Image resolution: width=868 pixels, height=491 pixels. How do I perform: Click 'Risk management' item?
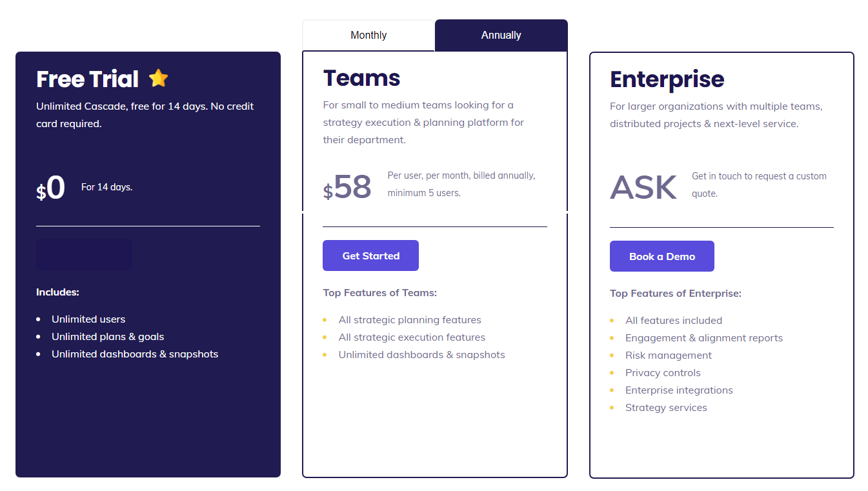[x=669, y=356]
